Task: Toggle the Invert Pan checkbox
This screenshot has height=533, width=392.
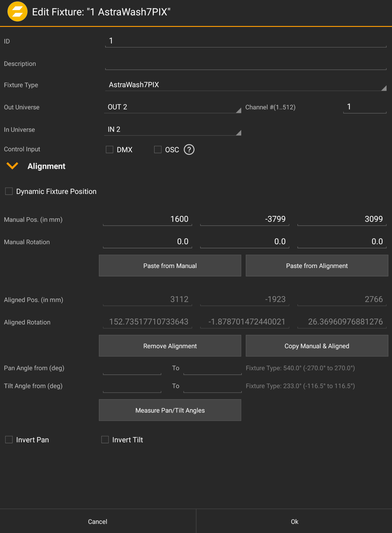Action: [9, 440]
